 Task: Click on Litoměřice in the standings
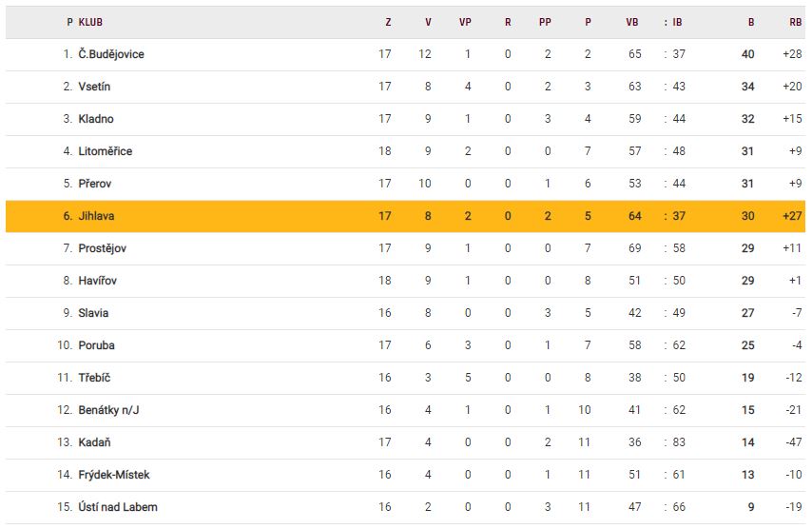pos(105,151)
